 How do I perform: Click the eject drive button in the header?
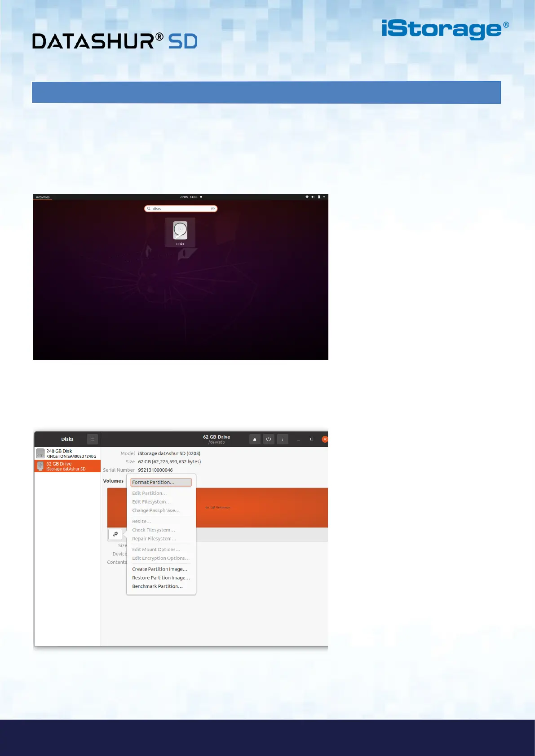click(x=255, y=439)
